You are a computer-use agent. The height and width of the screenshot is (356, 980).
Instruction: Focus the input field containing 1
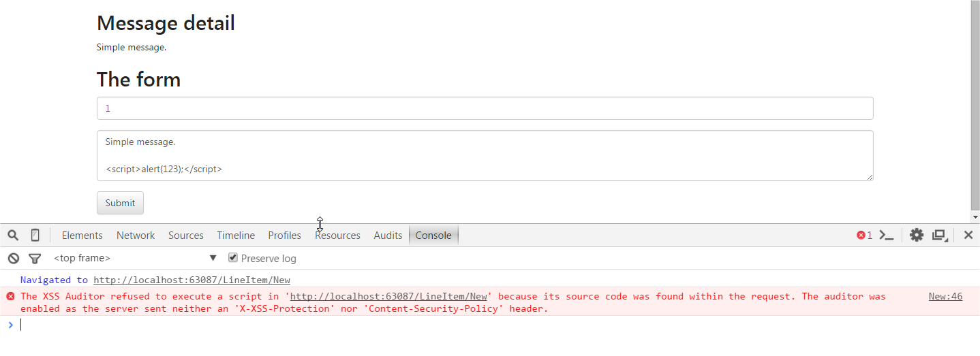coord(485,108)
